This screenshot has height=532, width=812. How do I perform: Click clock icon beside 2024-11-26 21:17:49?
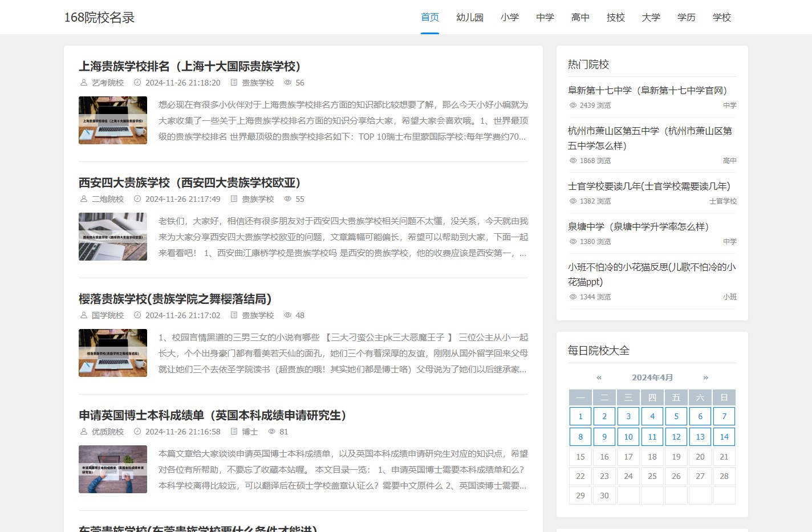point(137,199)
